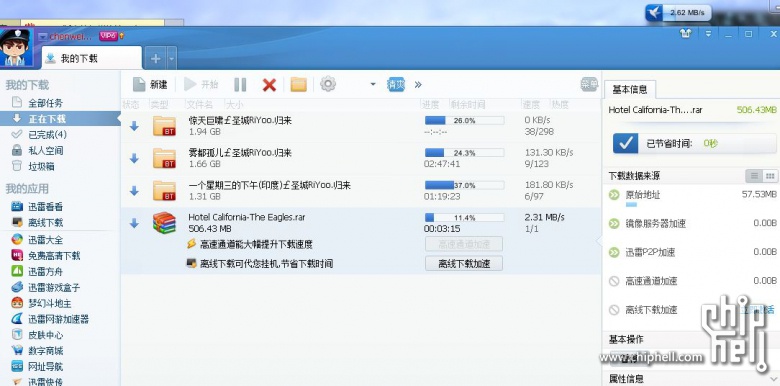
Task: Delete task with red X icon
Action: (269, 85)
